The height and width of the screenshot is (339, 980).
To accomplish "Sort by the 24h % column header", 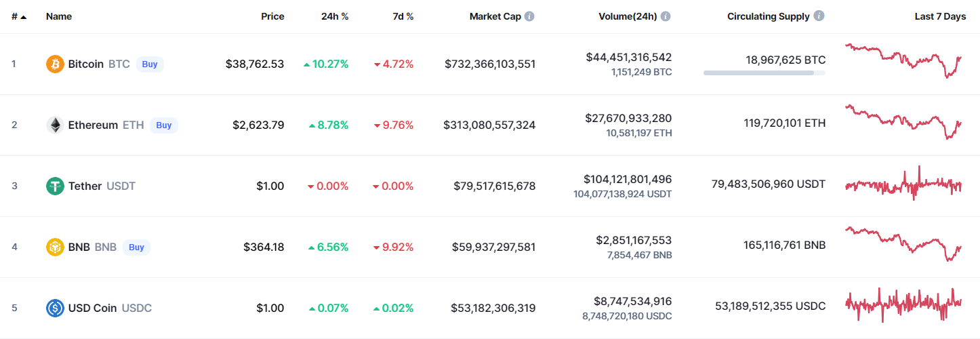I will pyautogui.click(x=335, y=16).
